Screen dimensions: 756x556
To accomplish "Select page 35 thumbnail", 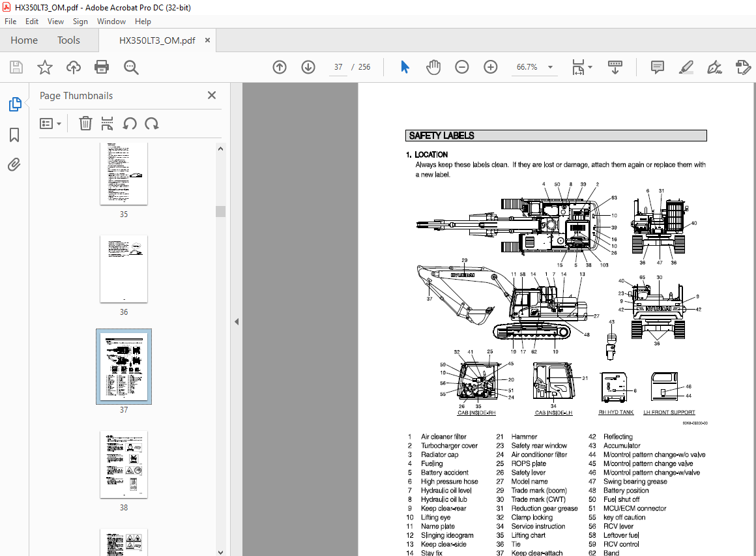I will point(124,173).
